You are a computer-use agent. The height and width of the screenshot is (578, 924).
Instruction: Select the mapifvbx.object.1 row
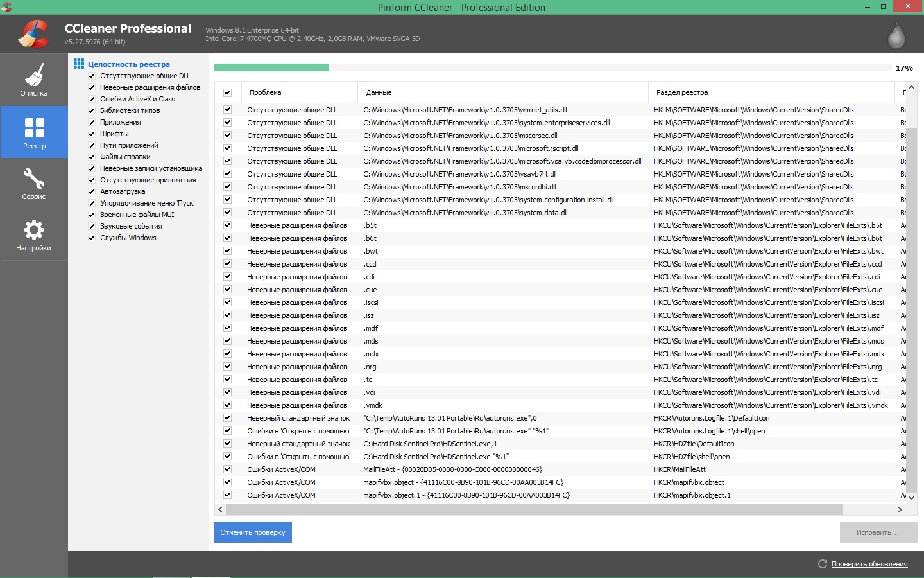click(x=560, y=495)
